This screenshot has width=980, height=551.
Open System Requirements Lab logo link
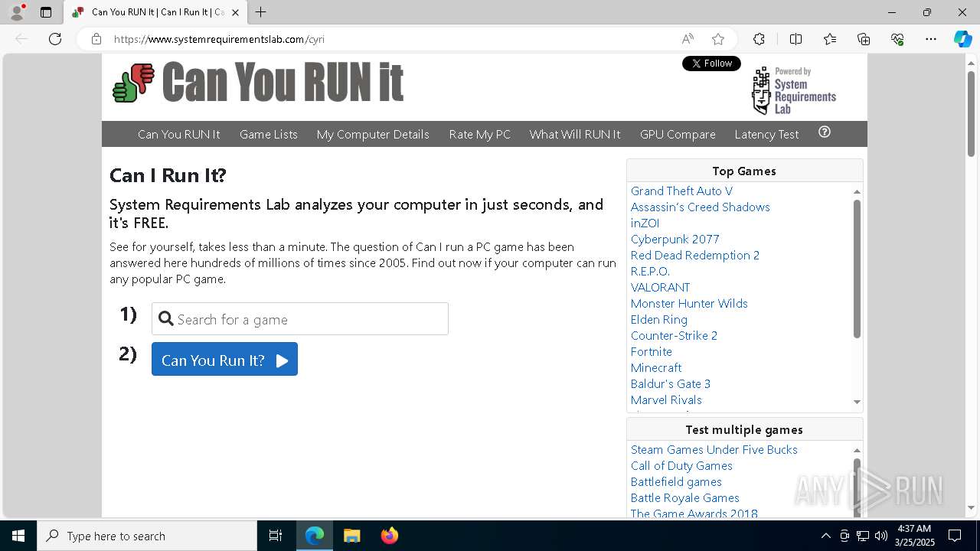(x=794, y=90)
